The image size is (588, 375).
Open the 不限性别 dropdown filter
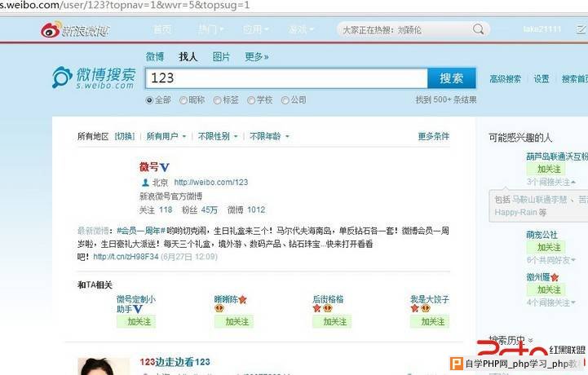click(218, 136)
